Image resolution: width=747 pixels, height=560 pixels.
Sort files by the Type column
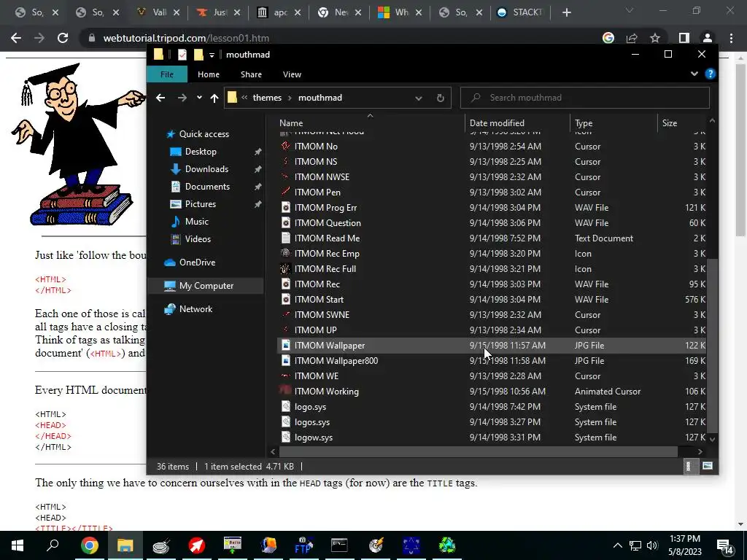pyautogui.click(x=613, y=122)
